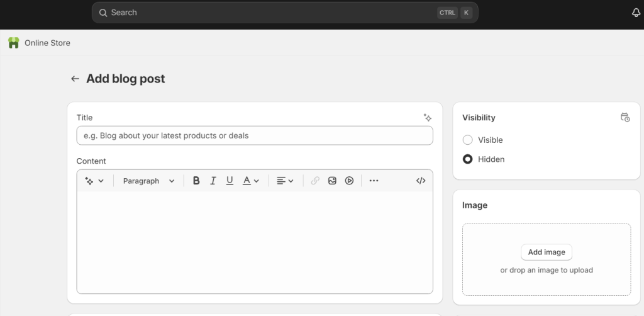The width and height of the screenshot is (644, 316).
Task: Select the Hidden radio option
Action: pyautogui.click(x=468, y=159)
